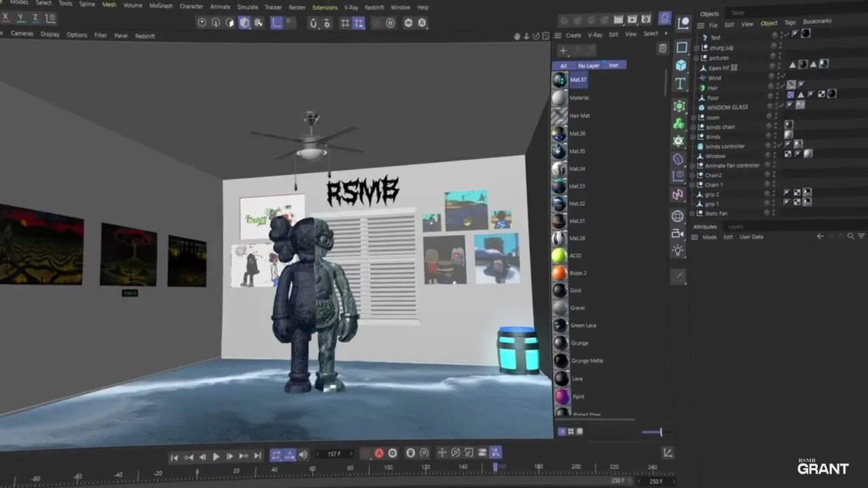Toggle the coordinate system icon beside Z

51,18
